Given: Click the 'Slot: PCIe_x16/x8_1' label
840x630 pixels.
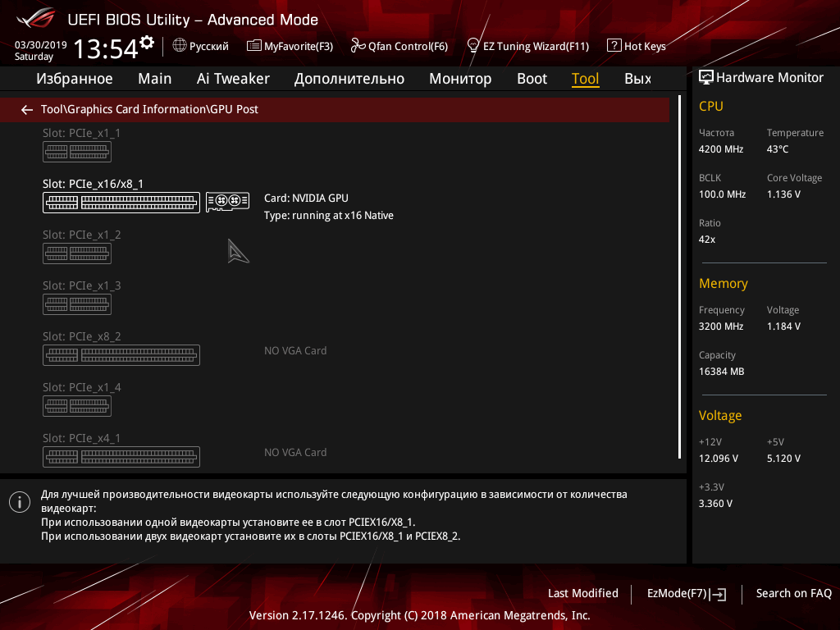Looking at the screenshot, I should 94,185.
